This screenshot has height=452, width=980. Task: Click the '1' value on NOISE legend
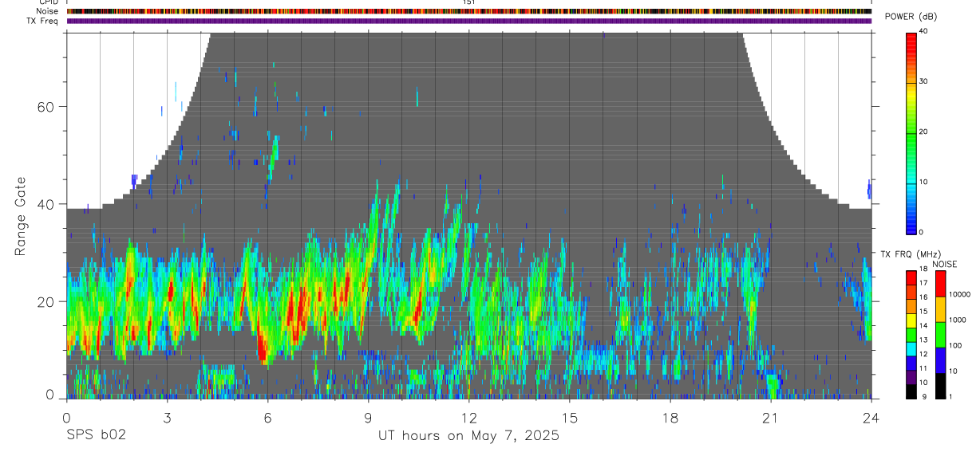tap(951, 397)
